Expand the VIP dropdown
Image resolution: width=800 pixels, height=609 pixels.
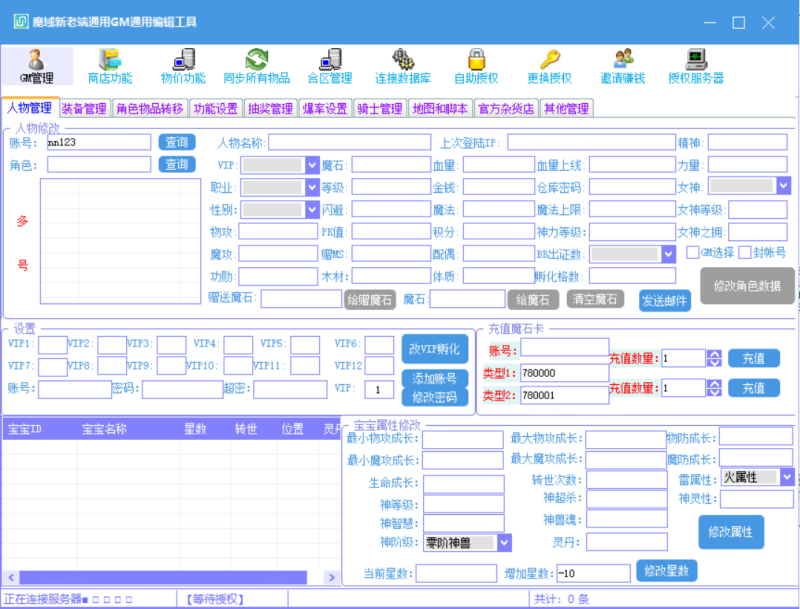(x=312, y=165)
